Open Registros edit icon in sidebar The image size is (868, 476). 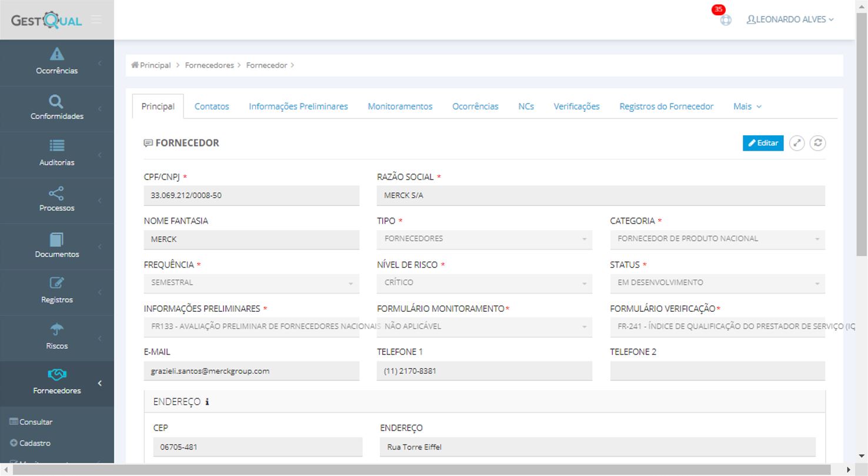(56, 284)
